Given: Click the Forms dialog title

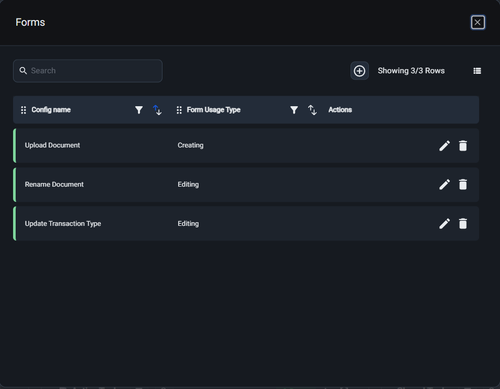Looking at the screenshot, I should pos(30,22).
